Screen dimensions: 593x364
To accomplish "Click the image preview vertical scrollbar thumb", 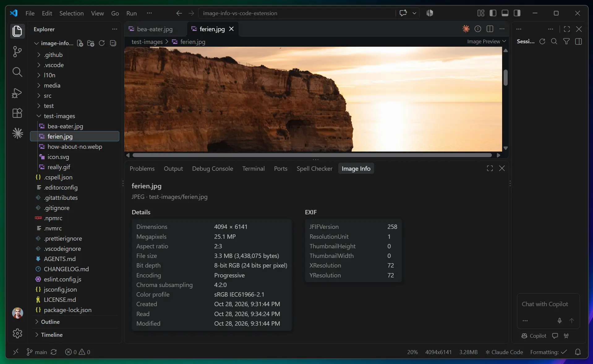I will pos(506,77).
